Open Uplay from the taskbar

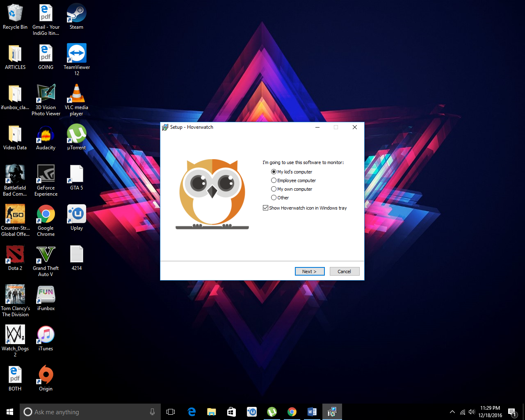252,412
